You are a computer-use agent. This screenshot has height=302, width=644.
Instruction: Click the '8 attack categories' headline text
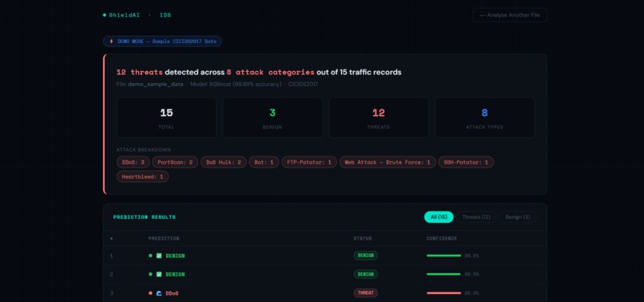270,73
